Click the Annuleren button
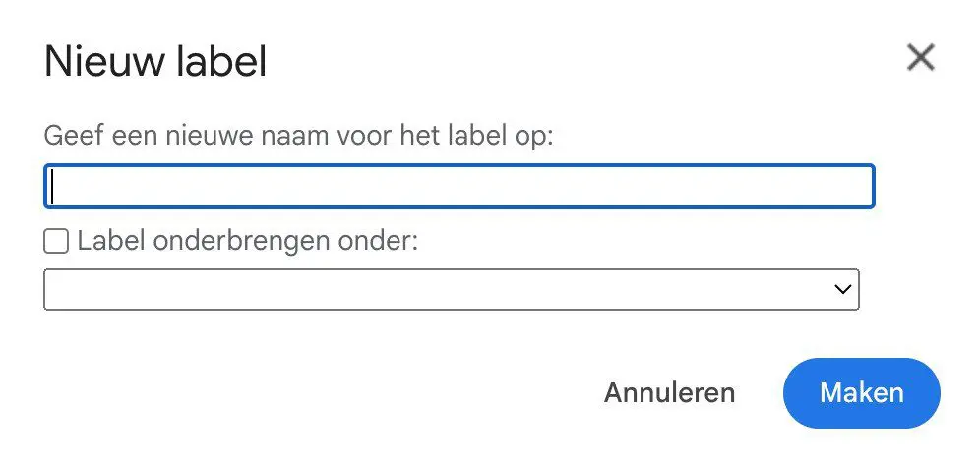Screen dimensions: 980x466 coord(669,393)
